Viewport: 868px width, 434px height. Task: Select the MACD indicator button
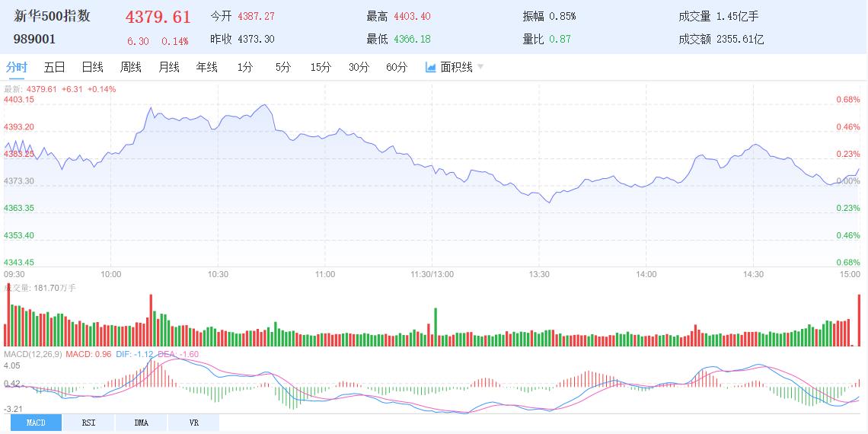point(36,422)
